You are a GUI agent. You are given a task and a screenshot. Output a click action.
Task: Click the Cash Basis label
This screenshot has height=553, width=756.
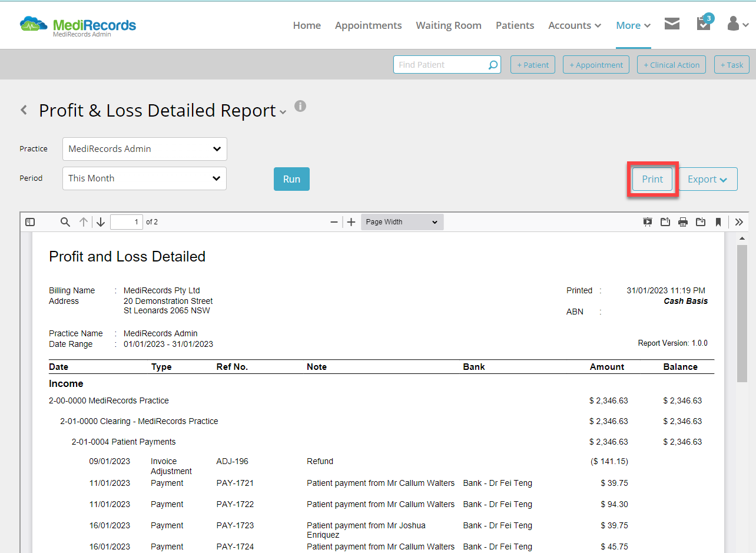686,301
